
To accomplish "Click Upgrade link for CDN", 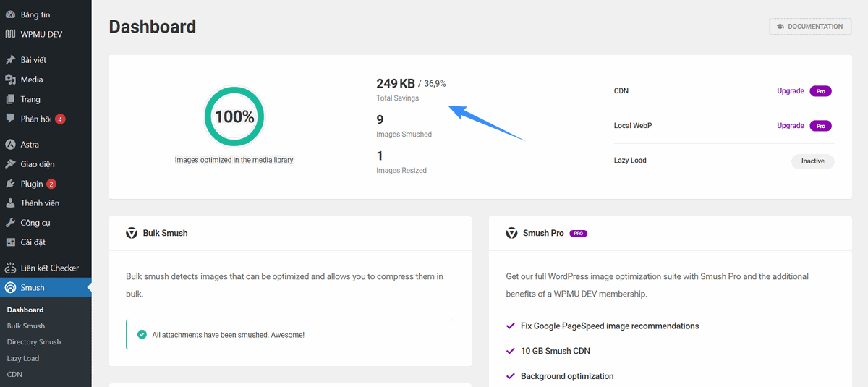I will tap(791, 91).
